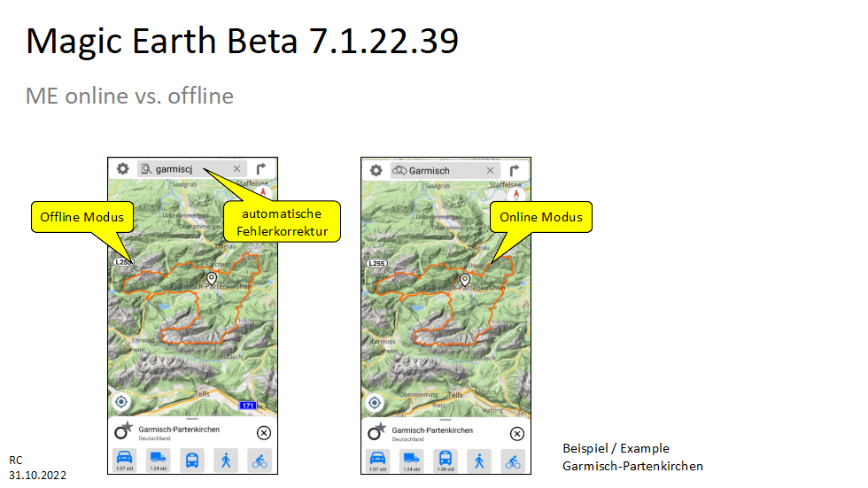Select the walking mode in the right map
The image size is (868, 488).
(479, 461)
